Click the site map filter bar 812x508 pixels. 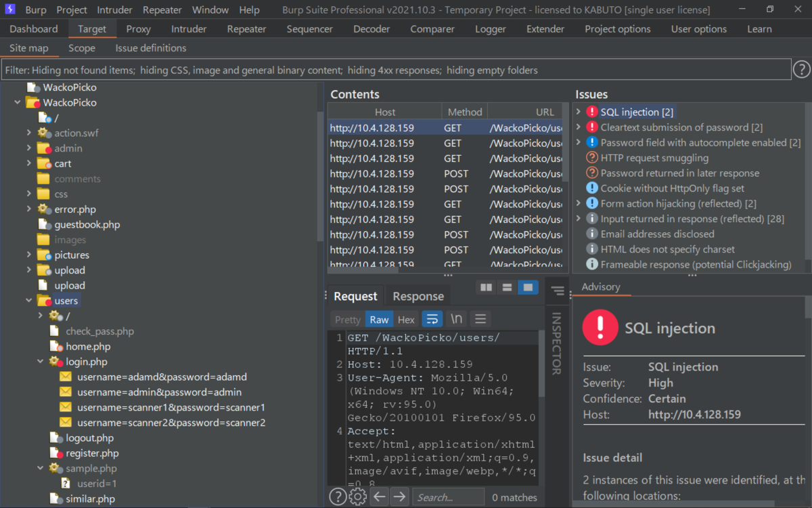[x=397, y=70]
